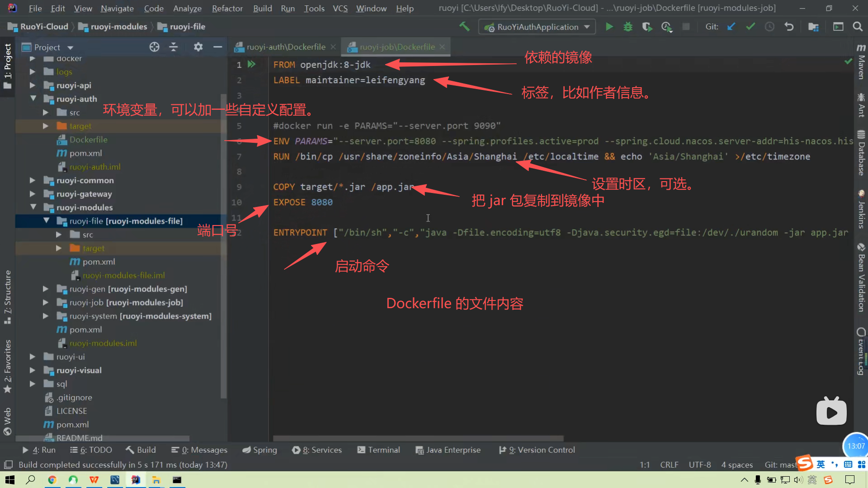The height and width of the screenshot is (488, 868).
Task: Open the File menu
Action: coord(35,8)
